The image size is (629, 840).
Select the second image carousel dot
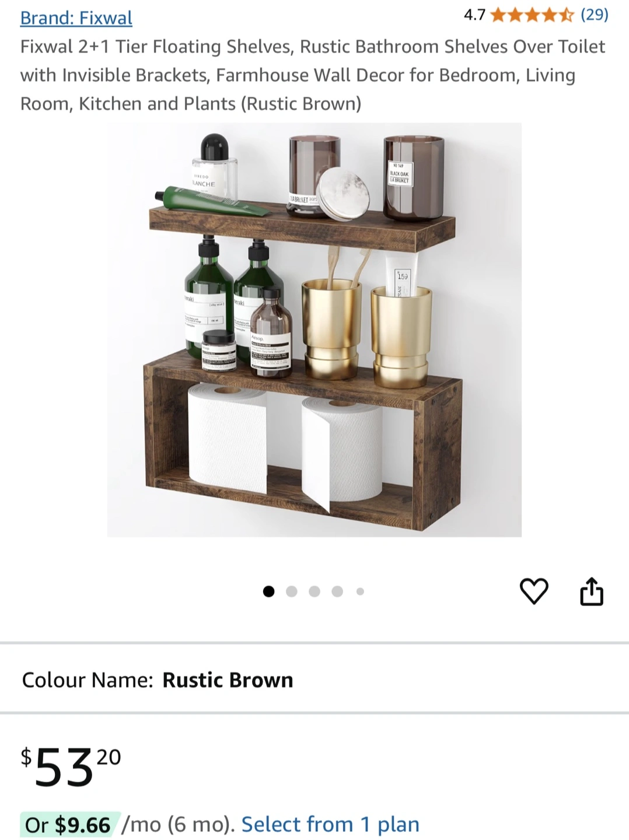292,591
